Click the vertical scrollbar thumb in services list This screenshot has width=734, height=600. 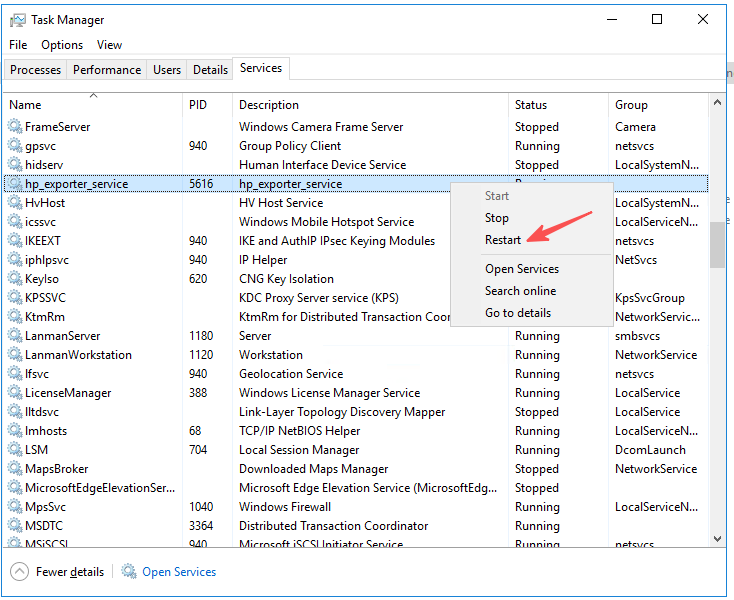tap(717, 245)
